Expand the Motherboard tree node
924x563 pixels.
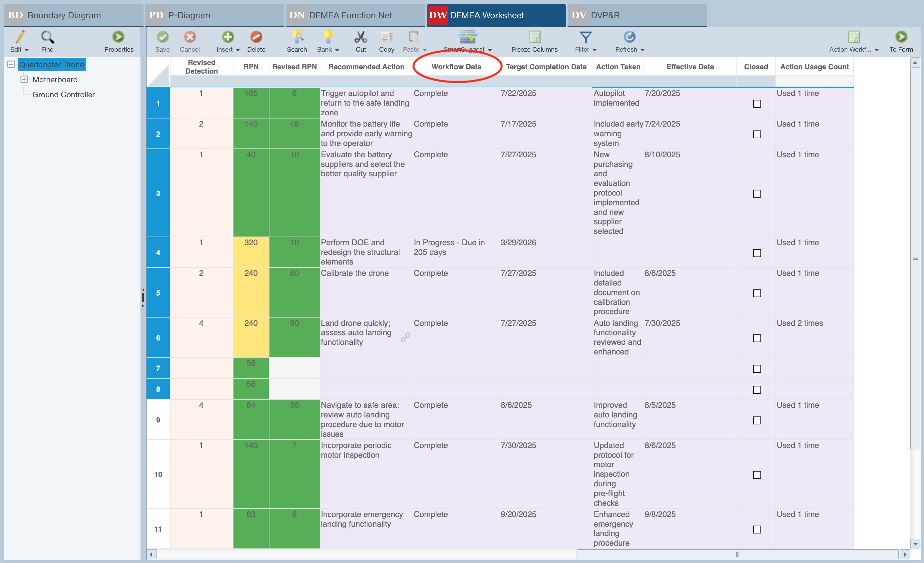point(24,80)
